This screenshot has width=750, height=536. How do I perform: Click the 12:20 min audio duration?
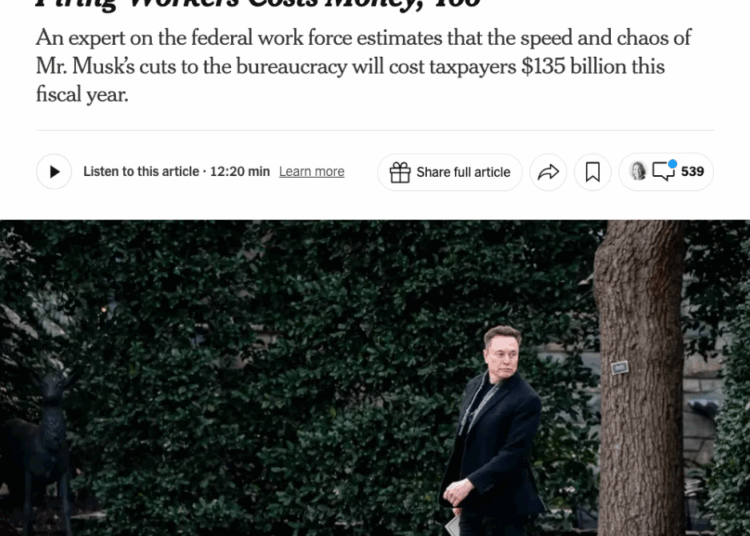click(240, 172)
